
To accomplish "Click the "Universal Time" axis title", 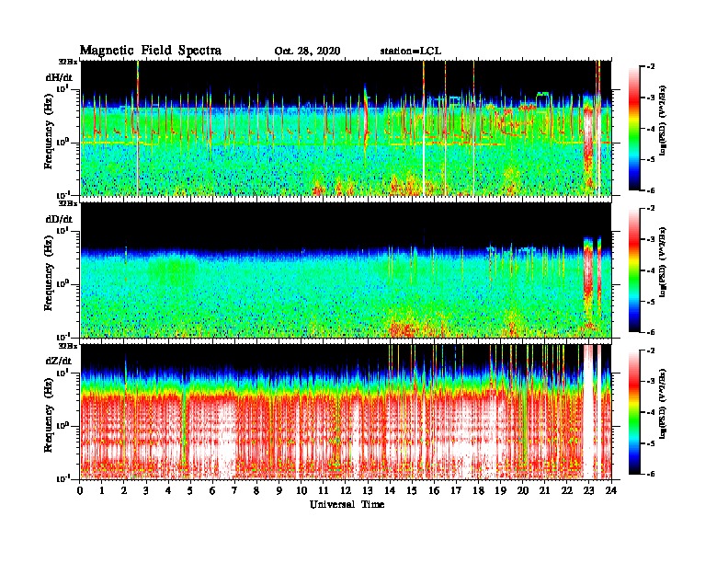I will [x=347, y=504].
